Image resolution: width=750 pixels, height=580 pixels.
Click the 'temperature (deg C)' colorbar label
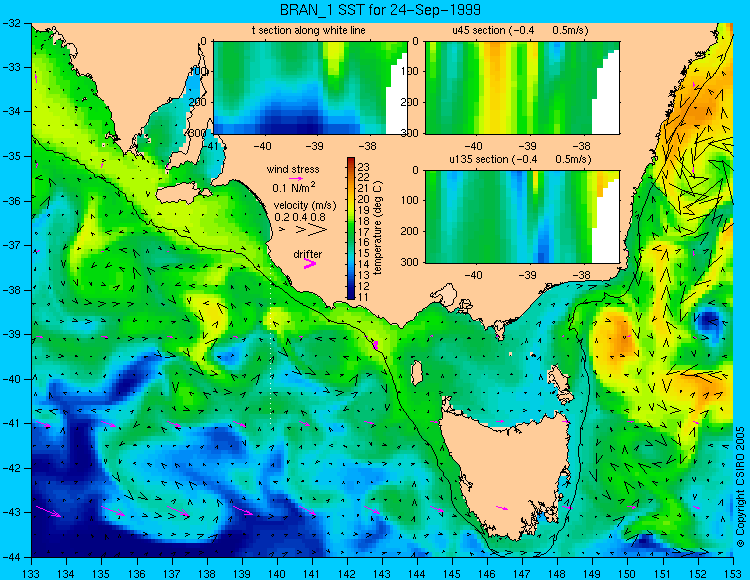pyautogui.click(x=378, y=228)
